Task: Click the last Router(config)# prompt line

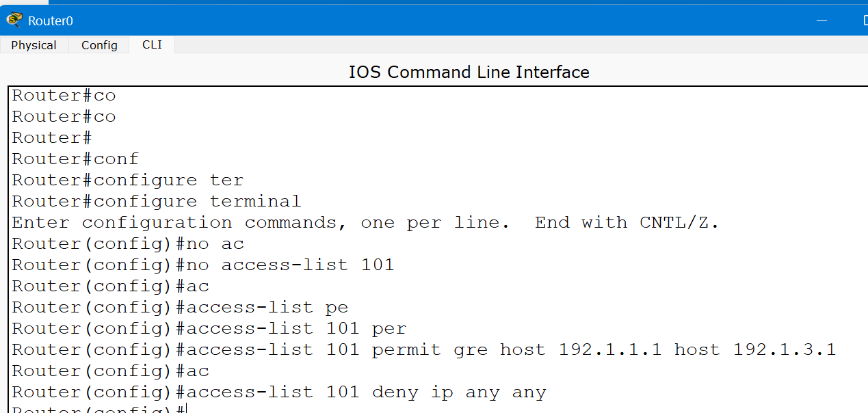Action: coord(98,409)
